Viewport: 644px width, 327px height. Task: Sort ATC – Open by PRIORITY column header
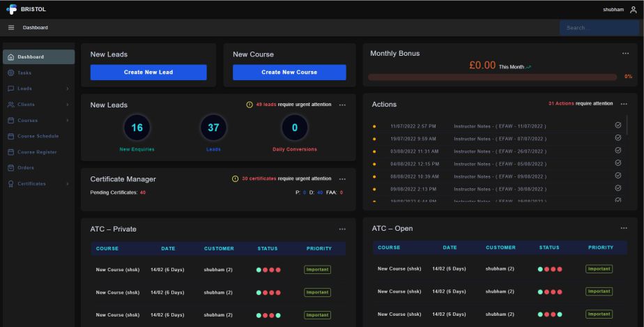[601, 248]
